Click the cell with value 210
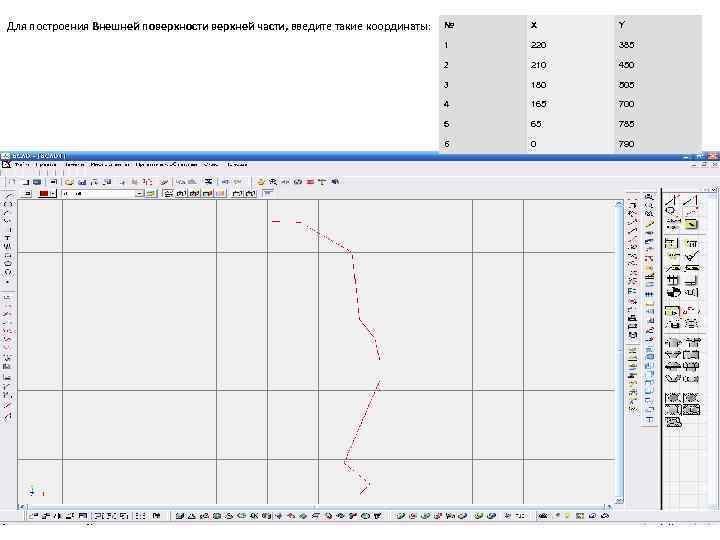The width and height of the screenshot is (720, 540). click(x=538, y=65)
